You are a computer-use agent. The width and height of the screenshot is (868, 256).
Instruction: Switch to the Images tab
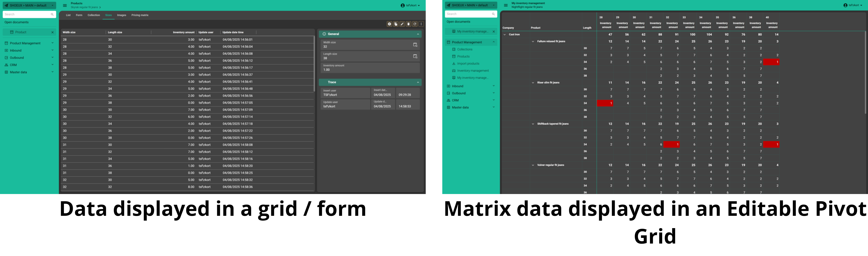122,15
